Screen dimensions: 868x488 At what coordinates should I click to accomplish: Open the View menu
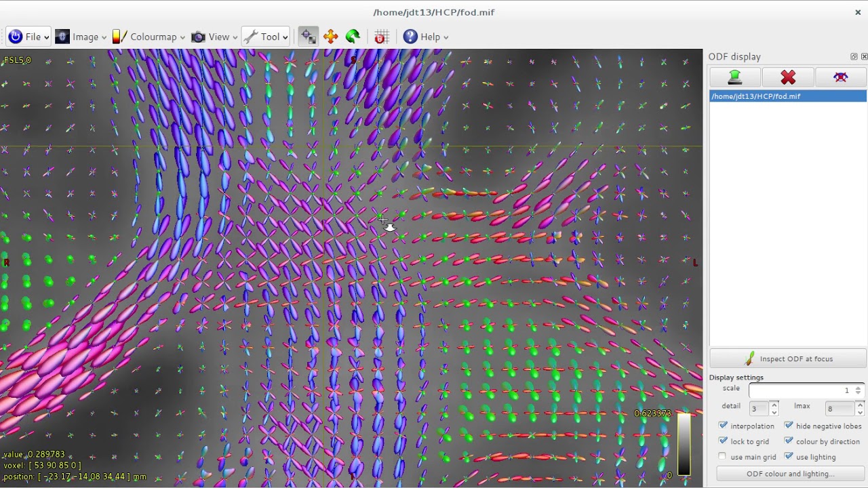(214, 37)
